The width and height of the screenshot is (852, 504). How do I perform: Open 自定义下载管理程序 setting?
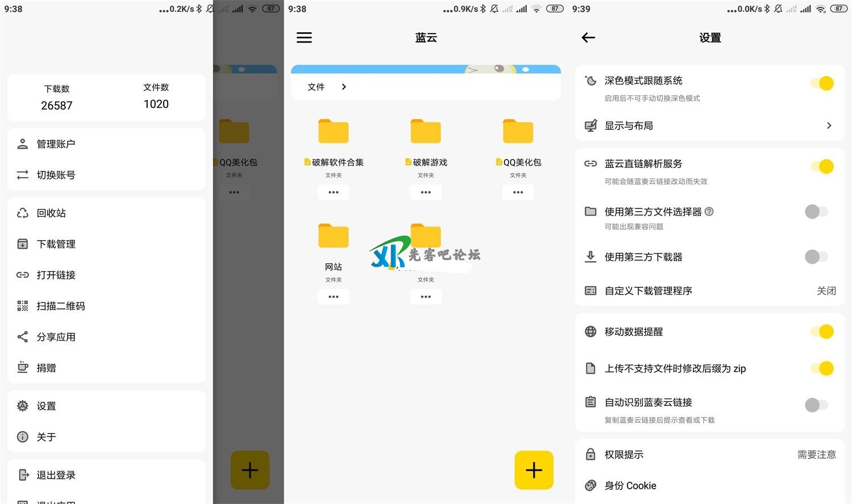[x=709, y=291]
